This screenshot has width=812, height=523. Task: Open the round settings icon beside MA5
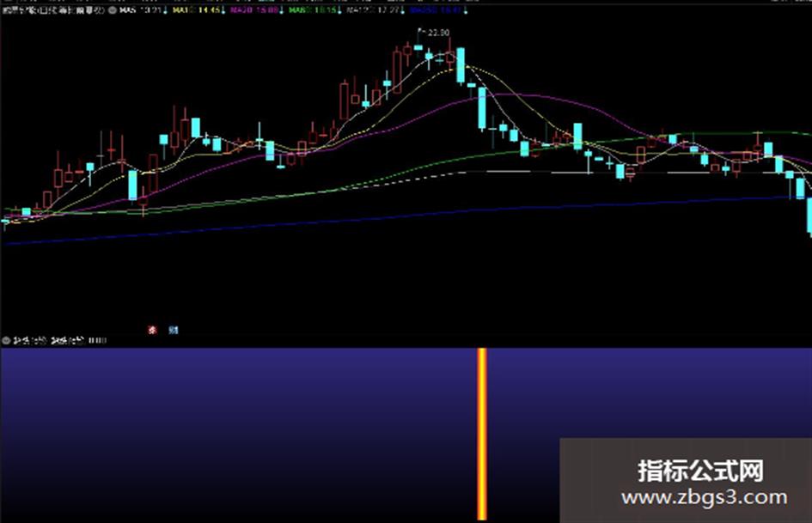(113, 10)
